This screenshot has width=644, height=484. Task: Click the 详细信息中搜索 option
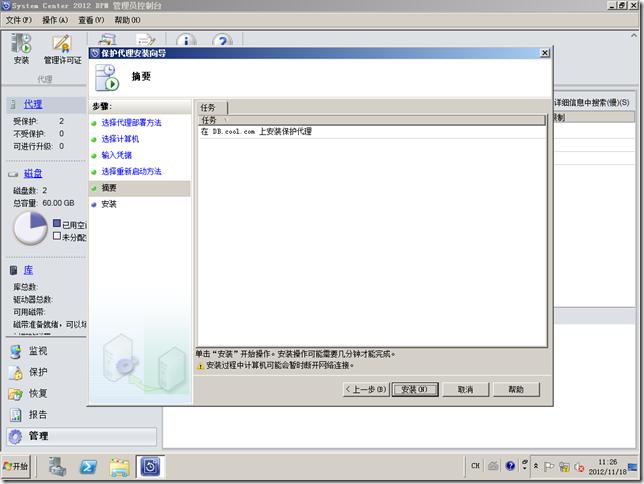(591, 103)
